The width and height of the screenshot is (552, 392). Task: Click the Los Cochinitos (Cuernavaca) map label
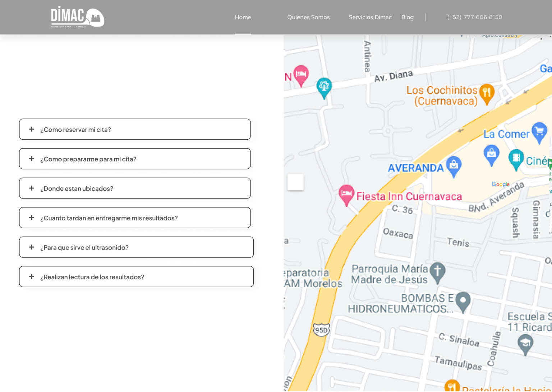(x=442, y=95)
